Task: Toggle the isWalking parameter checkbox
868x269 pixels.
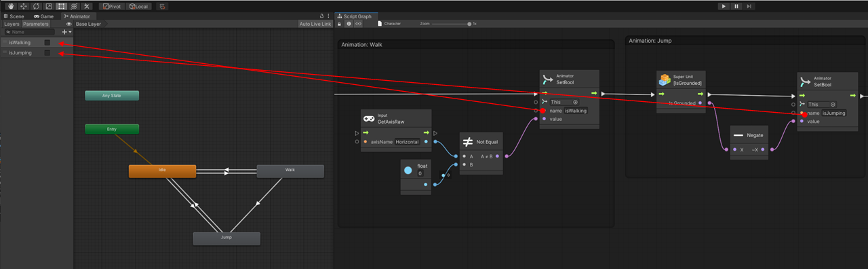Action: 47,42
